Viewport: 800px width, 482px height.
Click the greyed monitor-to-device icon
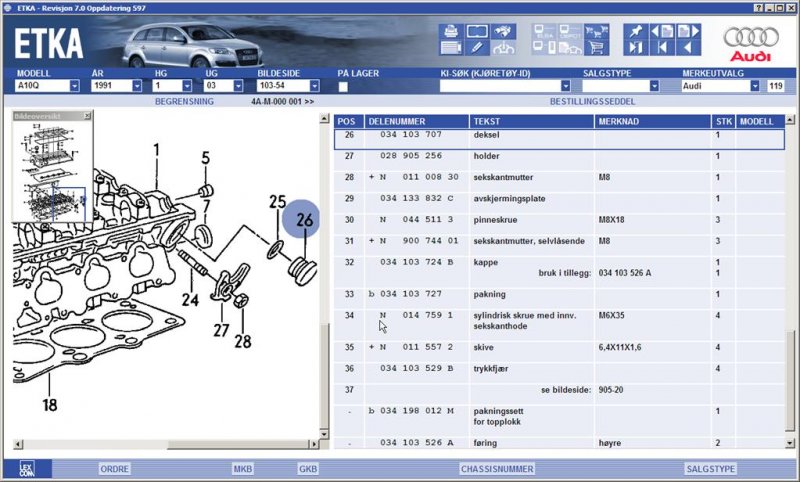coord(544,48)
